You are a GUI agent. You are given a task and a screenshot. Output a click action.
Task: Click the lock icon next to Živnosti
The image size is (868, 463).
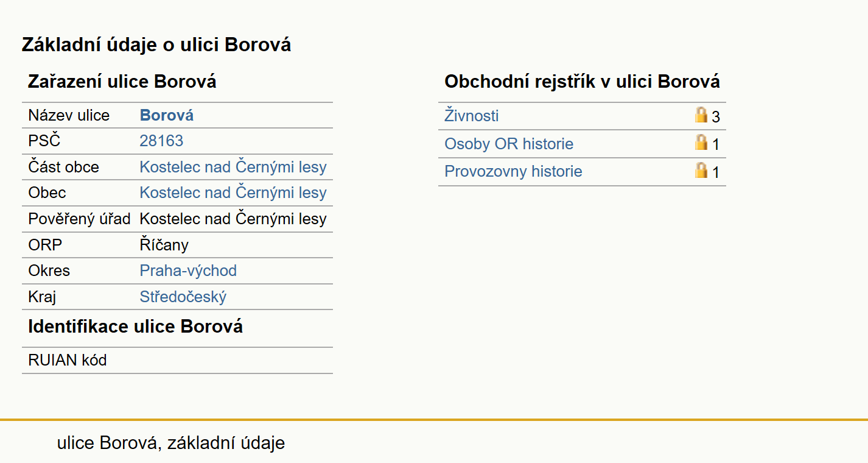(701, 115)
